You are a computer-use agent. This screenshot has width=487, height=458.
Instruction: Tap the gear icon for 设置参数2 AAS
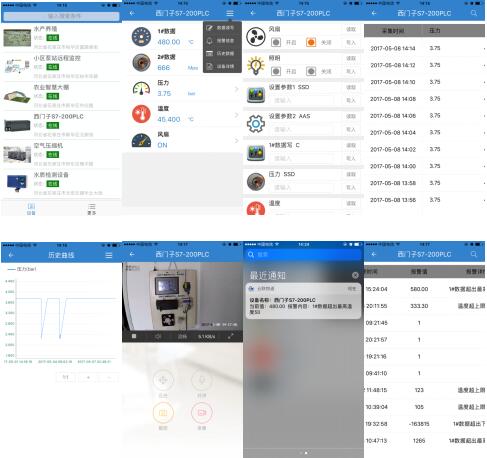tap(256, 124)
